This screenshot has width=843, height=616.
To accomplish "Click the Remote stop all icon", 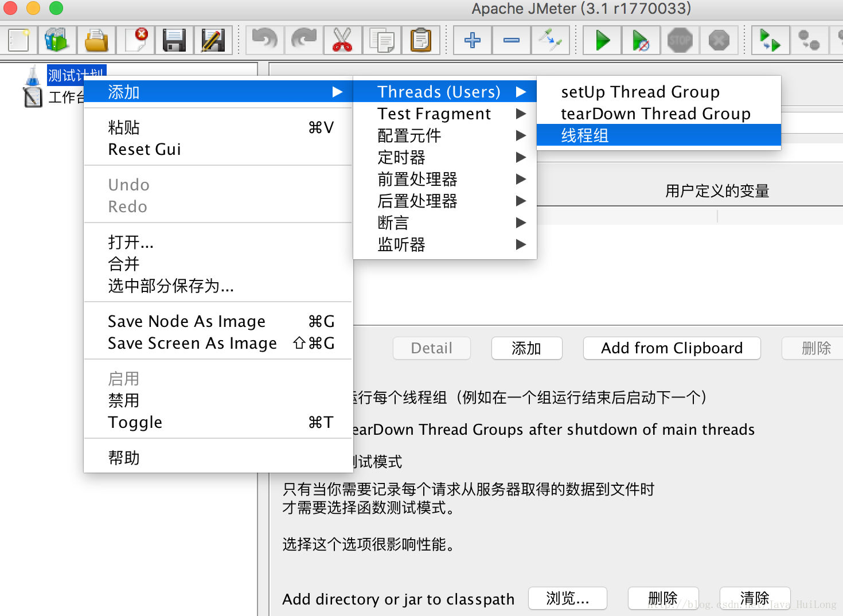I will [x=809, y=40].
